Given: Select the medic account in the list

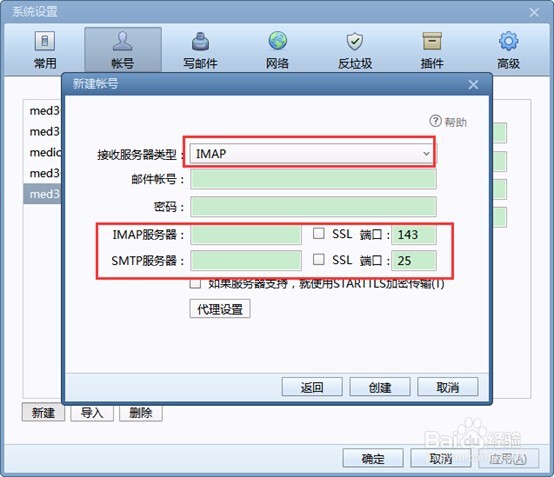Looking at the screenshot, I should (43, 152).
